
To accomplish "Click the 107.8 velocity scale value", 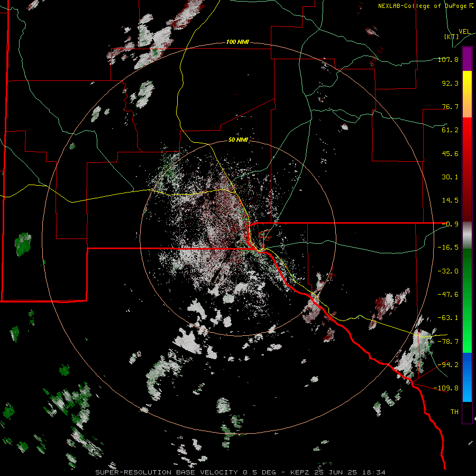I will 448,59.
